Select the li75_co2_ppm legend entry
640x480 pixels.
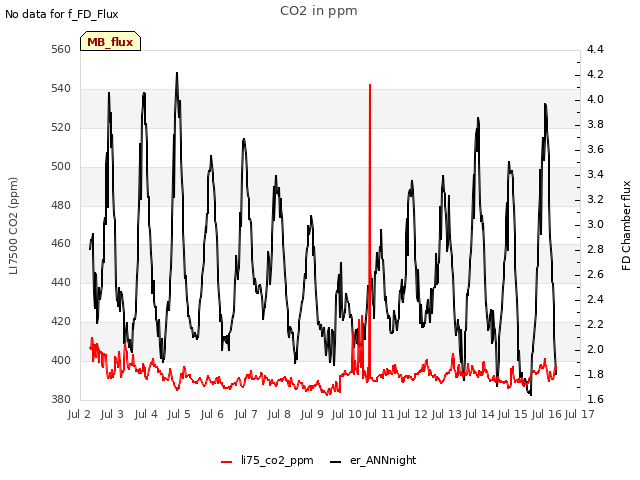(267, 460)
